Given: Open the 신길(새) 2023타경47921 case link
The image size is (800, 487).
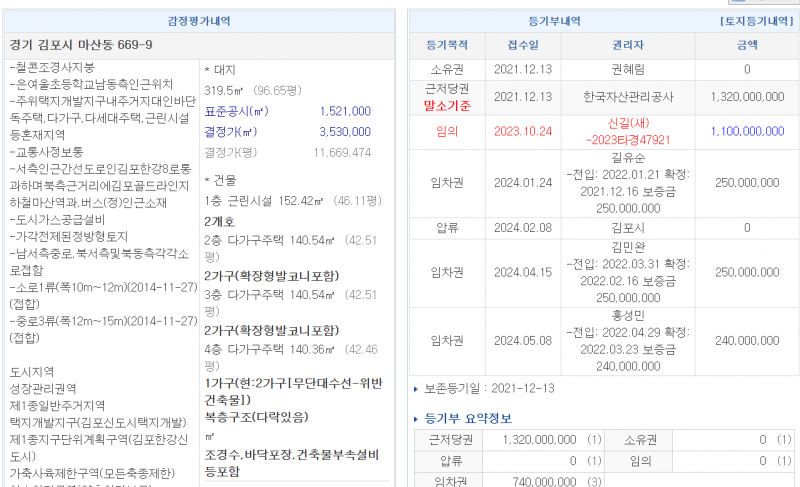Looking at the screenshot, I should tap(627, 134).
